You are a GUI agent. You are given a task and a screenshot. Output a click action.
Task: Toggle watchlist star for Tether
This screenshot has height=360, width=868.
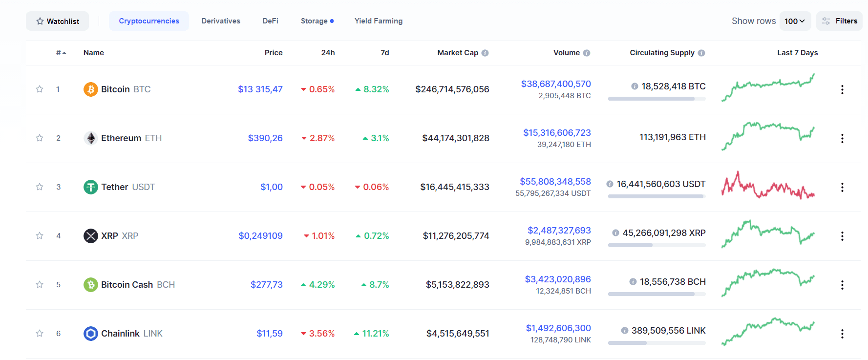[40, 187]
